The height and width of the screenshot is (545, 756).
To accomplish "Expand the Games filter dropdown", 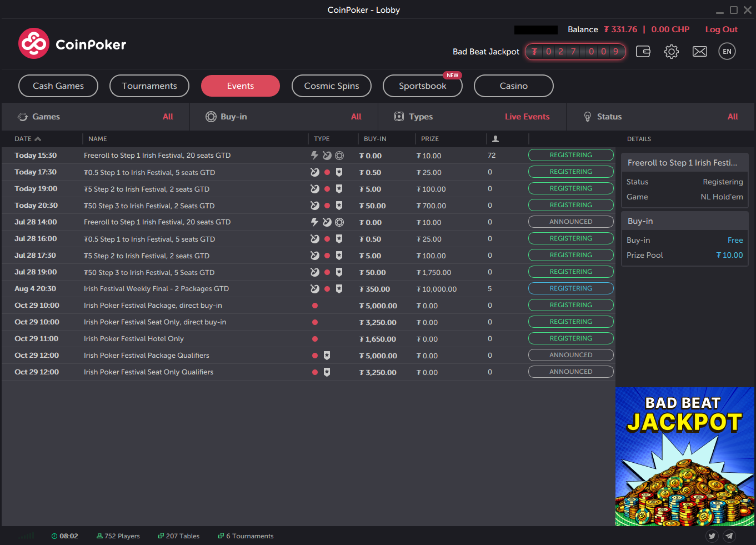I will [96, 117].
